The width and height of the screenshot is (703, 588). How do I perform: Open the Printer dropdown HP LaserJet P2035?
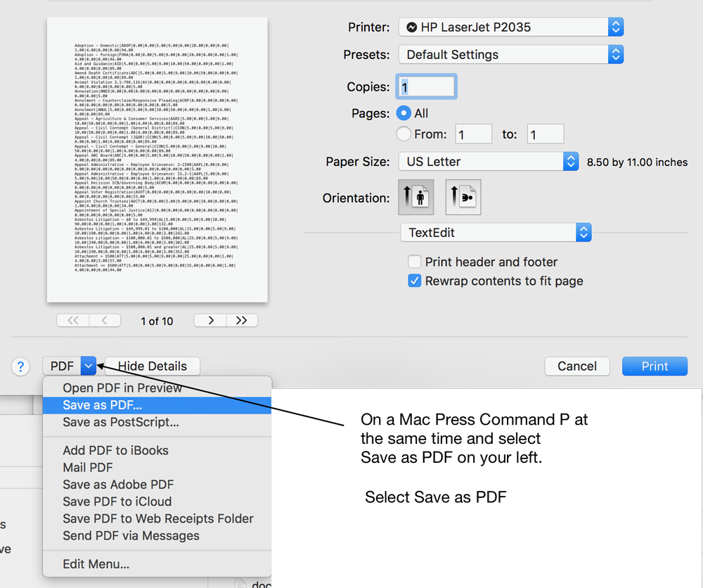click(x=510, y=27)
